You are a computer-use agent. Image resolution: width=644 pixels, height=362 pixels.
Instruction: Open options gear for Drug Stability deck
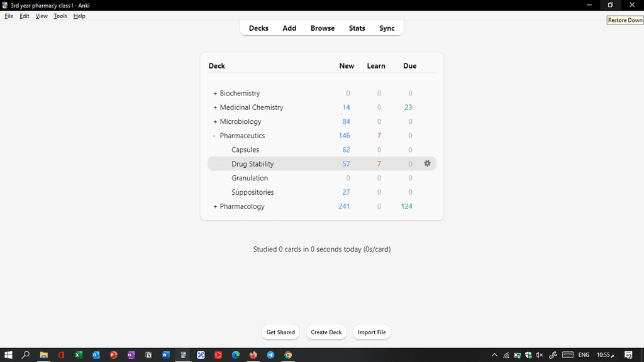(427, 163)
